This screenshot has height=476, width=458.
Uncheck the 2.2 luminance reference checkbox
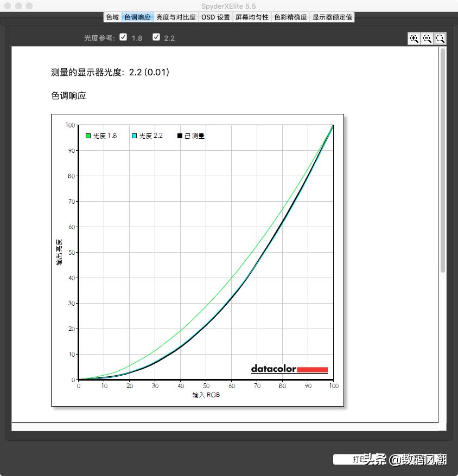(156, 37)
